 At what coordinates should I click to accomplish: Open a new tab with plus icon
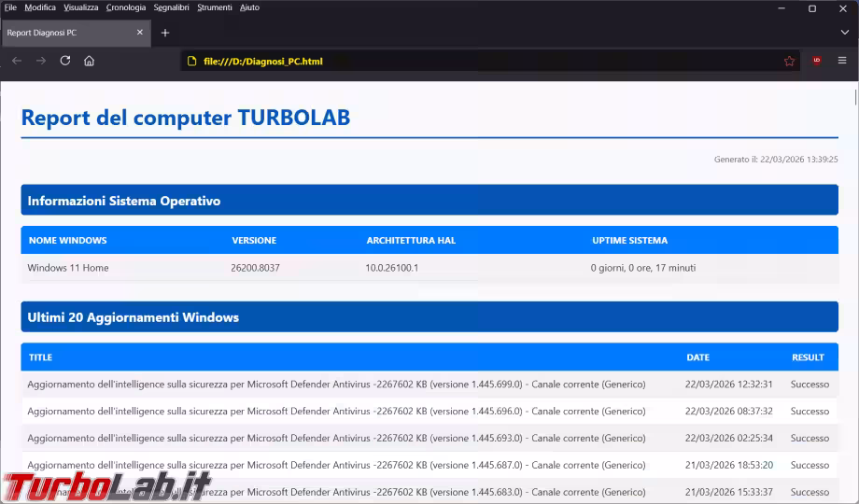[x=165, y=33]
